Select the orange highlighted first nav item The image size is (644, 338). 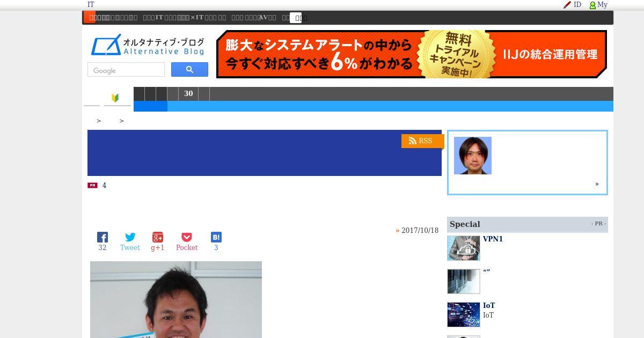coord(89,17)
